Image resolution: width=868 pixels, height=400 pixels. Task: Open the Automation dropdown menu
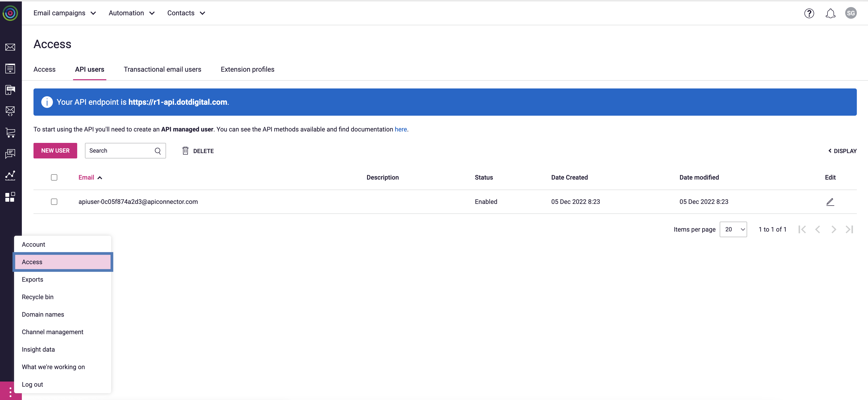click(131, 13)
